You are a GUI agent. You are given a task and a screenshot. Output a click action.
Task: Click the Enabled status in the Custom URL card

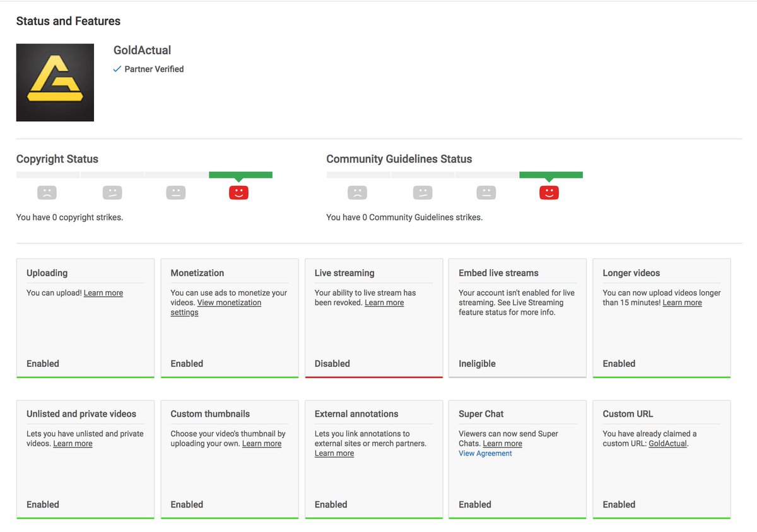click(619, 505)
